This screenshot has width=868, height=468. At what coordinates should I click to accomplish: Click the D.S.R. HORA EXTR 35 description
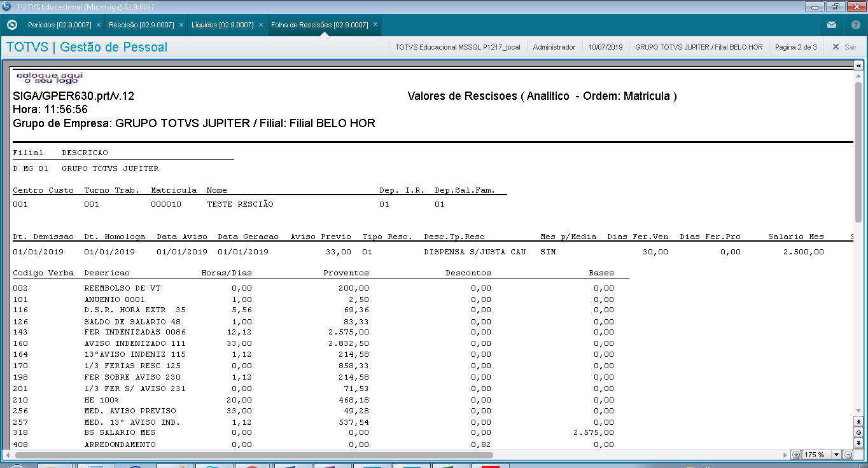coord(135,310)
